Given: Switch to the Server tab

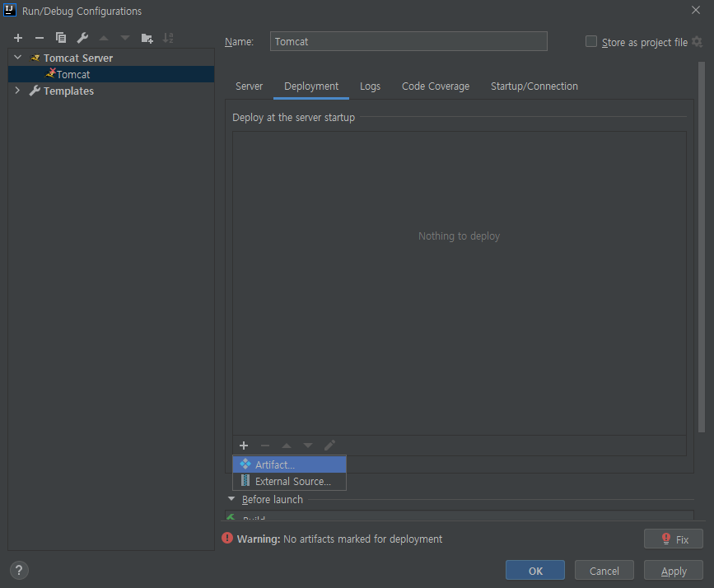Looking at the screenshot, I should tap(249, 86).
